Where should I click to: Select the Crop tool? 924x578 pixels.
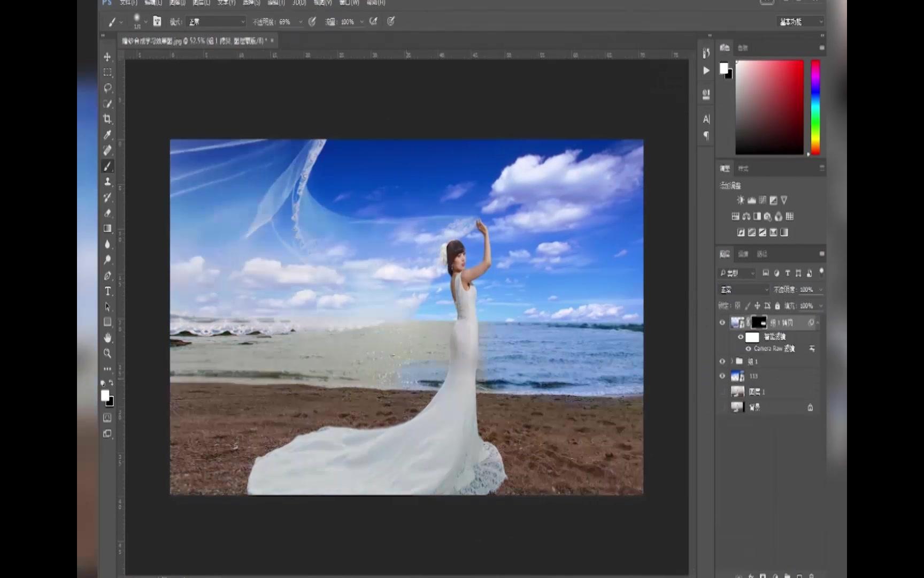(x=107, y=119)
